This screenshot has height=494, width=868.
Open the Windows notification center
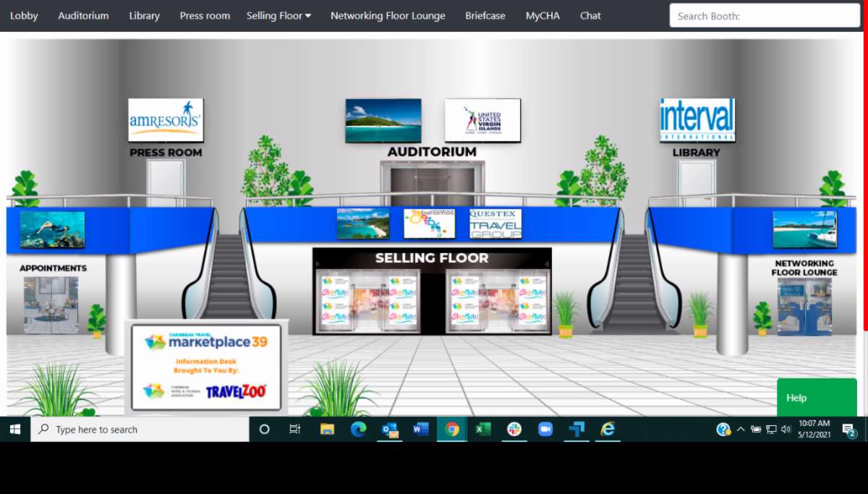(x=849, y=430)
